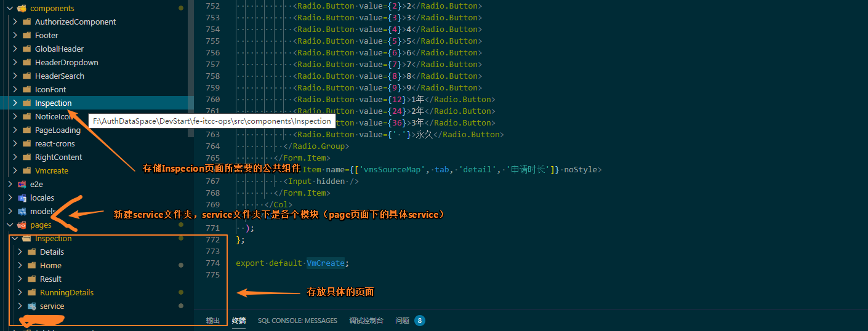Select the HeaderSearch folder label
868x331 pixels.
click(x=60, y=76)
